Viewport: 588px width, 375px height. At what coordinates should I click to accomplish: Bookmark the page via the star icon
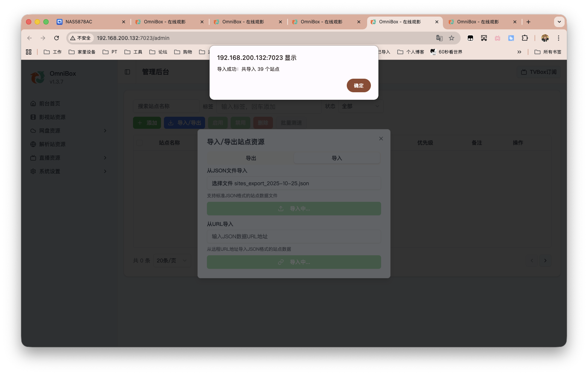pos(452,38)
